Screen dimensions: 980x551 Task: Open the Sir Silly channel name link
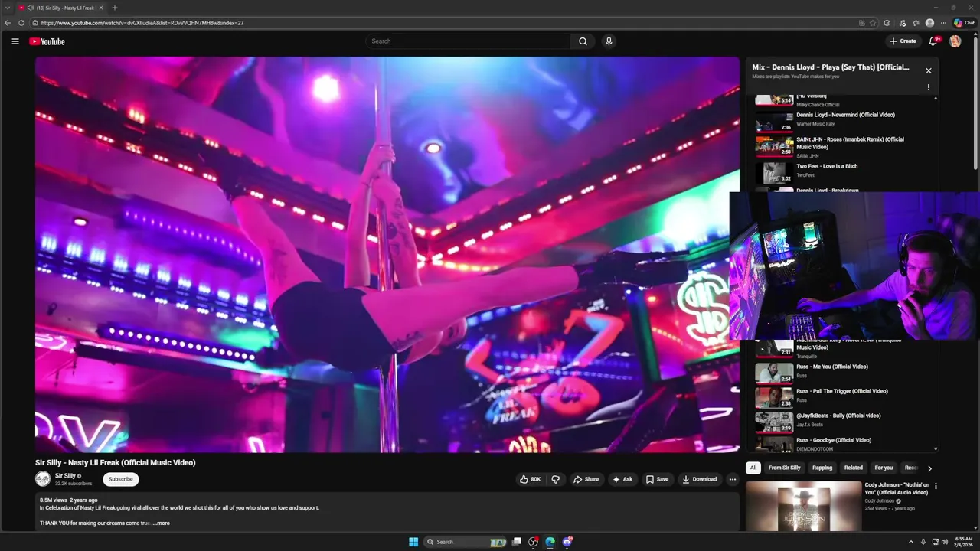pyautogui.click(x=65, y=476)
